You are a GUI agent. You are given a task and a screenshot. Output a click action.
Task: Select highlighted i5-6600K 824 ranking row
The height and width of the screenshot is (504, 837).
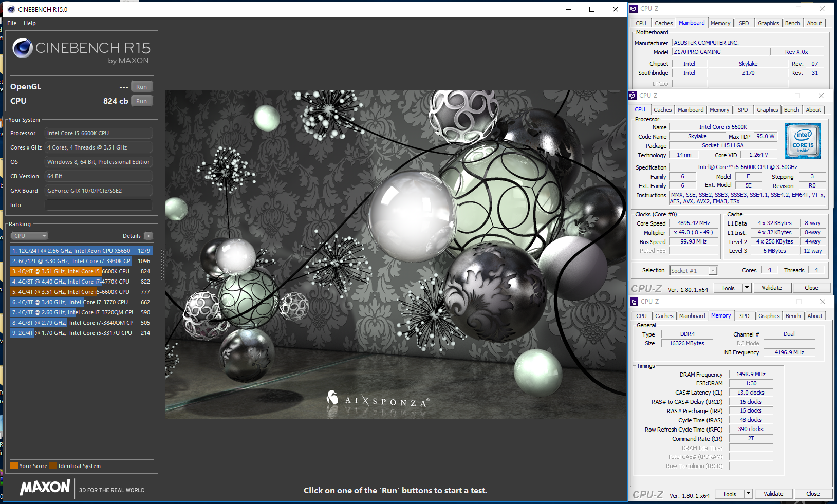pos(81,271)
